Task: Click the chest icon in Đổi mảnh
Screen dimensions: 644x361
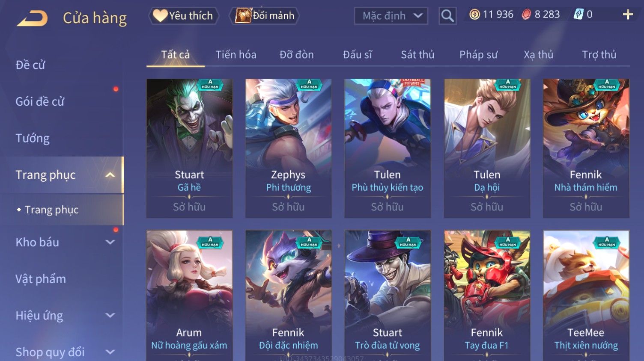Action: 243,16
